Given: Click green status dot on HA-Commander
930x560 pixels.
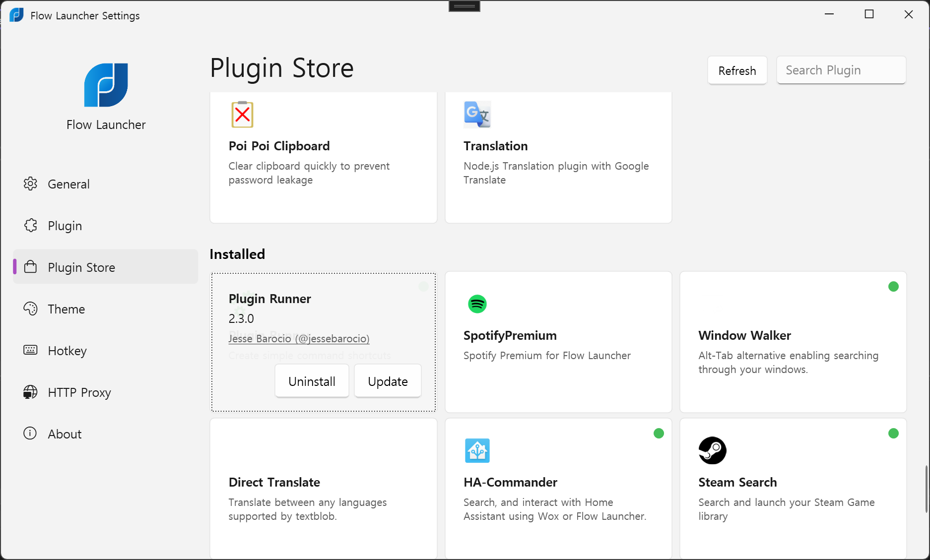Looking at the screenshot, I should 659,433.
